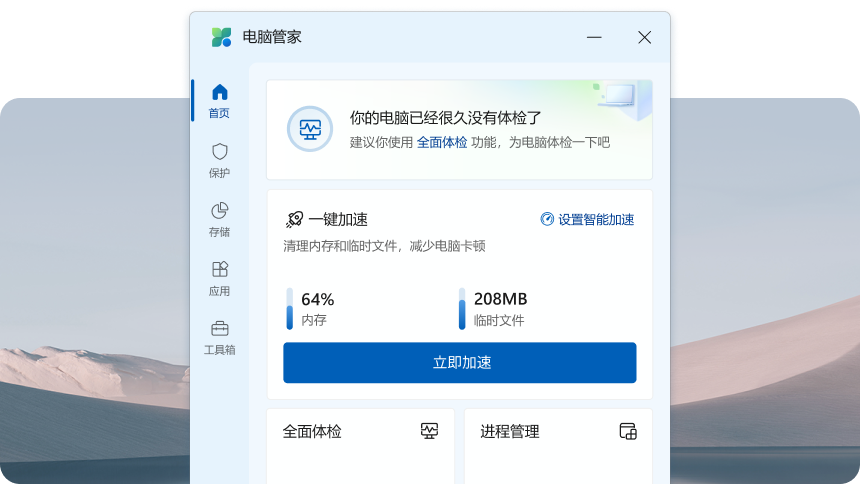Go to the 应用 apps tab
Screen dimensions: 860x484
219,279
